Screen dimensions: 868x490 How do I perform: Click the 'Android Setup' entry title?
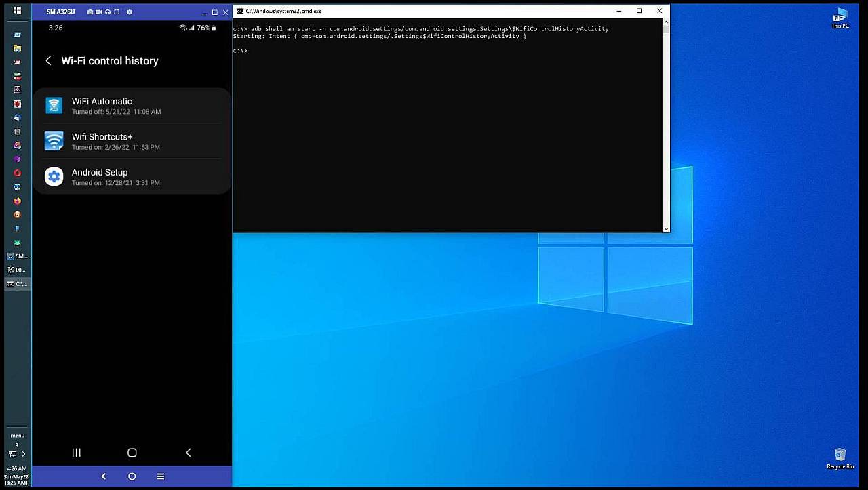point(100,172)
